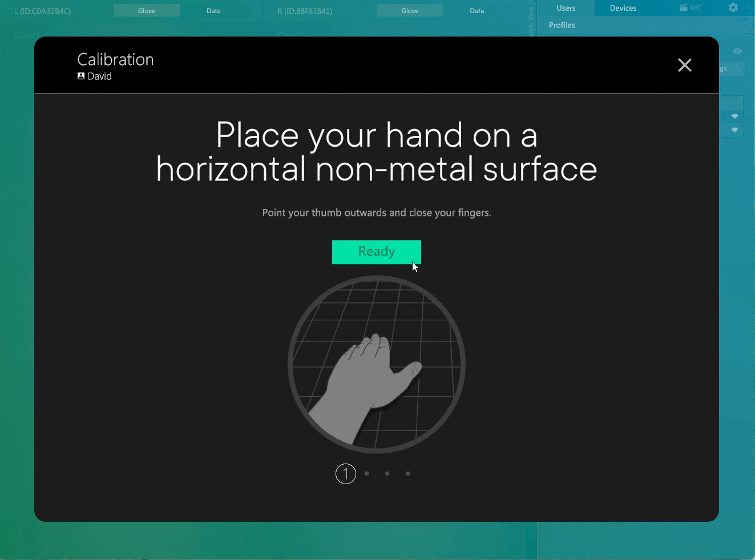
Task: Open Data tab for left glove C0A3284C
Action: point(213,11)
